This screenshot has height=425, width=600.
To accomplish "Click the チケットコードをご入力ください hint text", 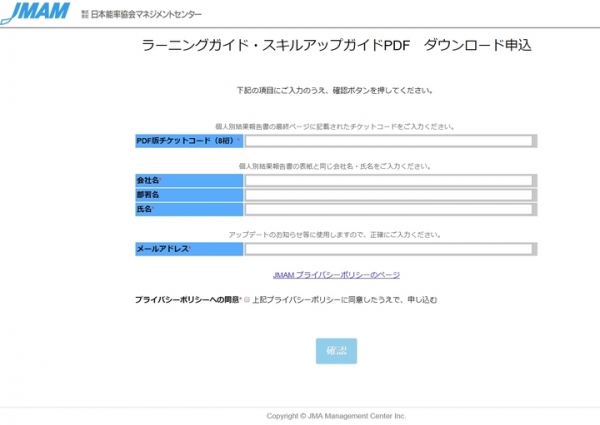I will point(335,127).
